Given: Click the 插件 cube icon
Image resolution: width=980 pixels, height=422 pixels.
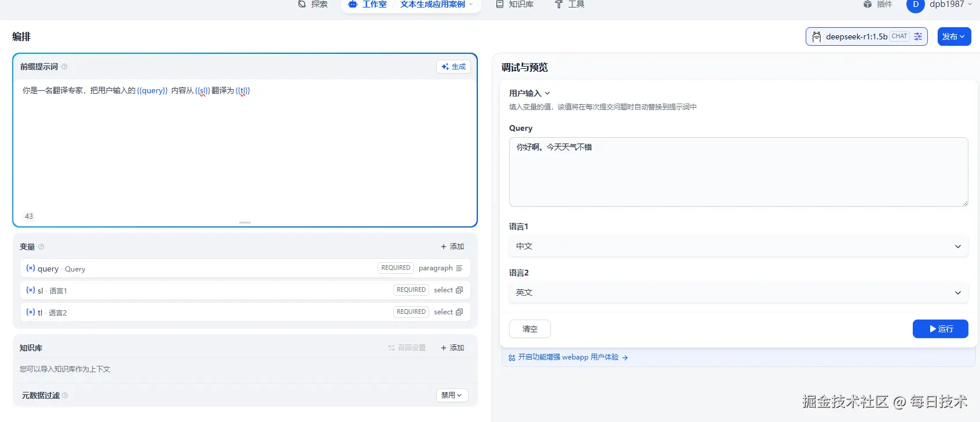Looking at the screenshot, I should (868, 4).
